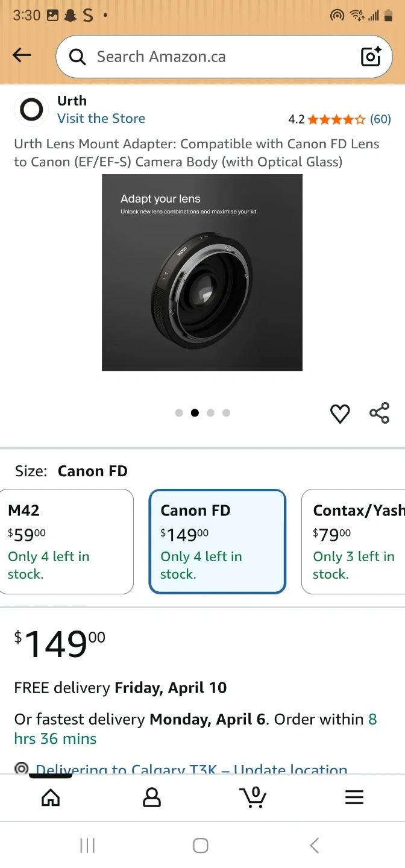Update the Calgary delivery location
The height and width of the screenshot is (868, 405).
click(192, 768)
